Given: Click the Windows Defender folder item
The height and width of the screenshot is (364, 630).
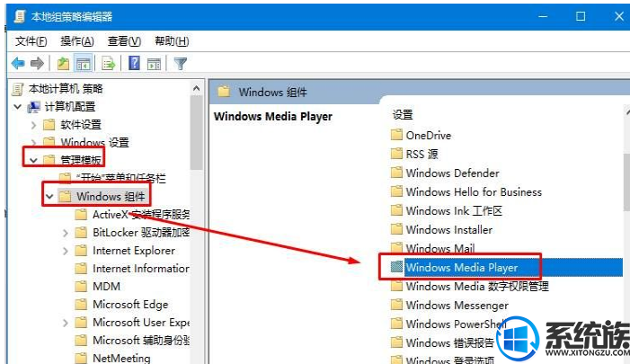Looking at the screenshot, I should tap(451, 173).
